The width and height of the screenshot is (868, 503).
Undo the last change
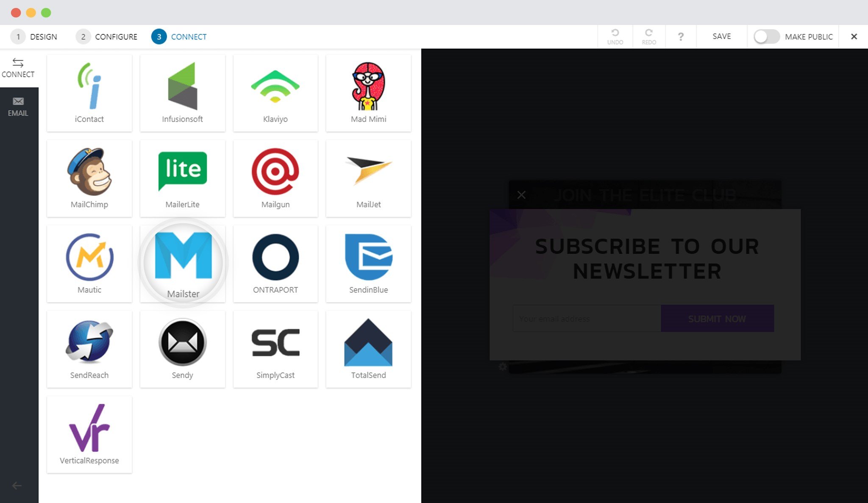point(615,36)
